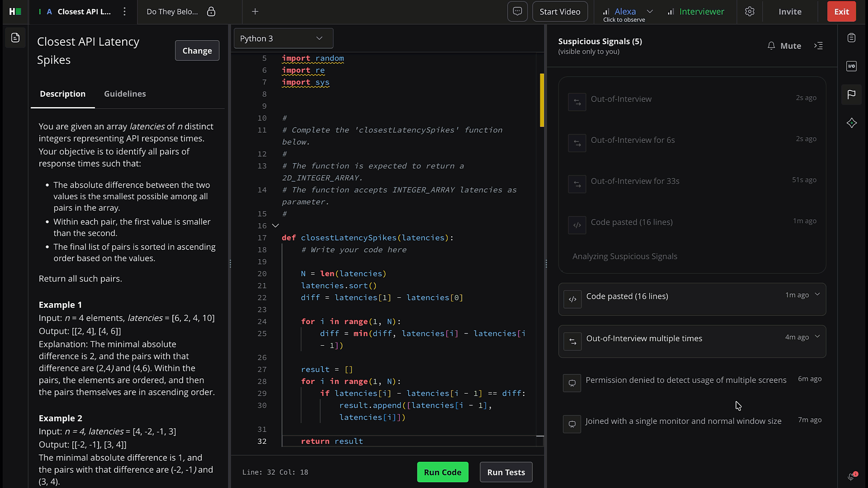
Task: Collapse the suspicious signals panel icon
Action: (818, 46)
